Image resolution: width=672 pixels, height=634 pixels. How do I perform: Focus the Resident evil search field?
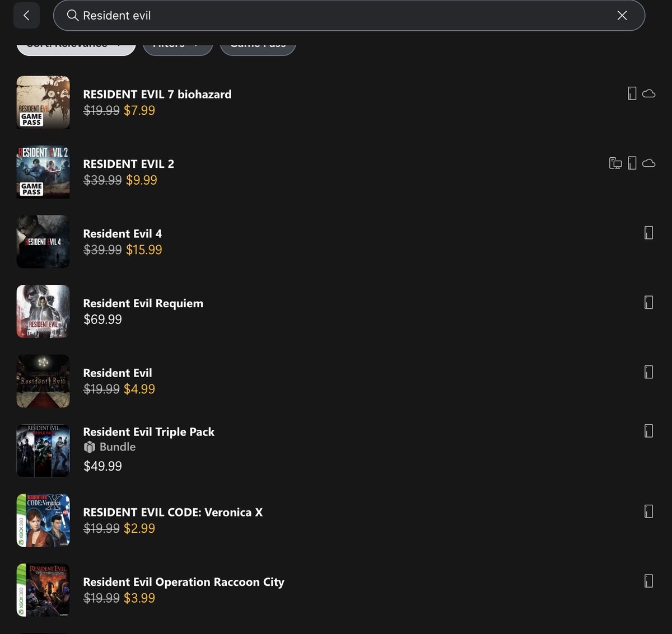coord(349,16)
